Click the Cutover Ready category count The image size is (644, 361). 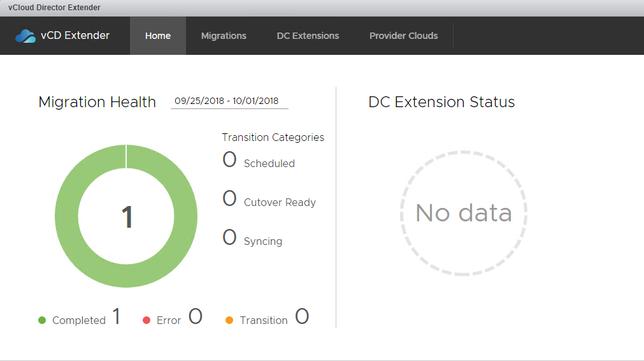coord(229,199)
